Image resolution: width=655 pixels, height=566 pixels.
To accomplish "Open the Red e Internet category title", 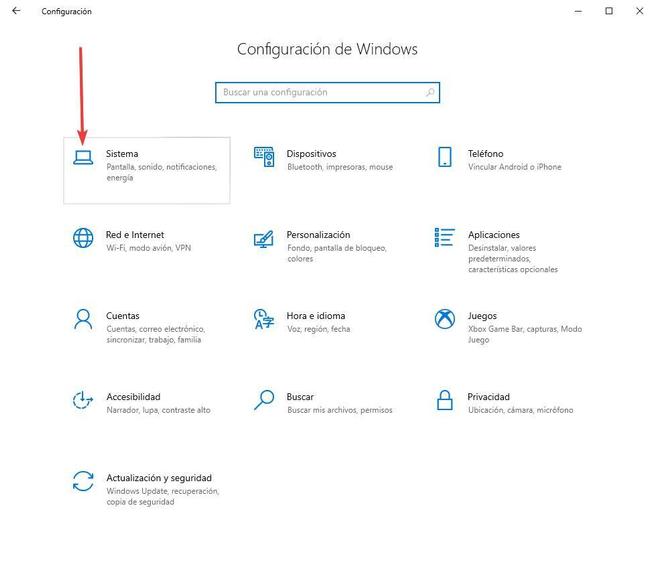I will point(135,235).
